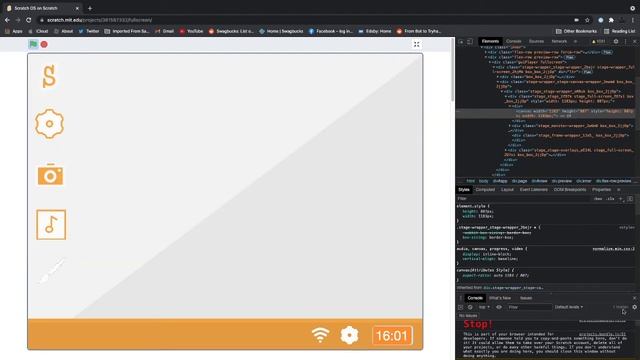The image size is (640, 360).
Task: Click the console Filter input field
Action: click(x=529, y=307)
